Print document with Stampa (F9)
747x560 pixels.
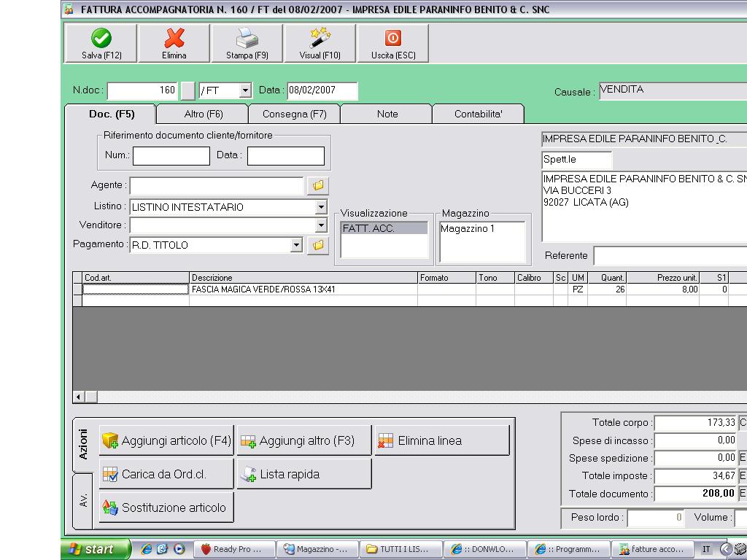tap(247, 44)
